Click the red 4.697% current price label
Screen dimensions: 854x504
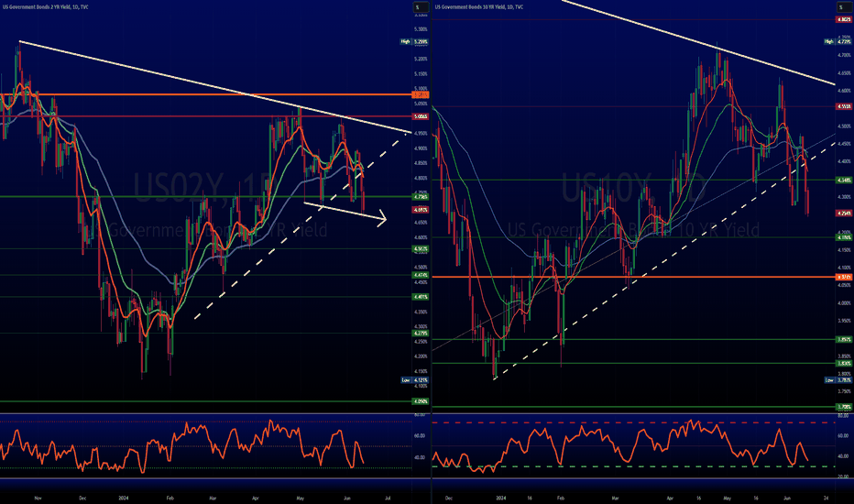421,210
